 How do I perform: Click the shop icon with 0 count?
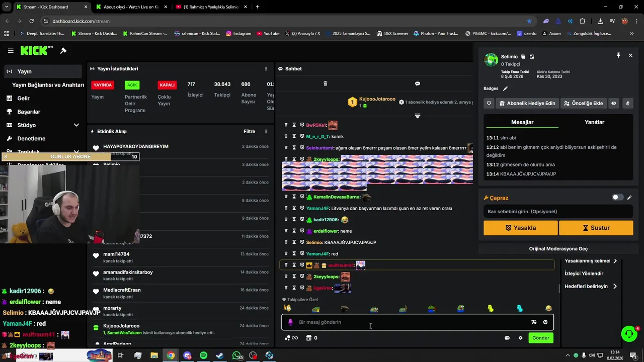[x=309, y=338]
